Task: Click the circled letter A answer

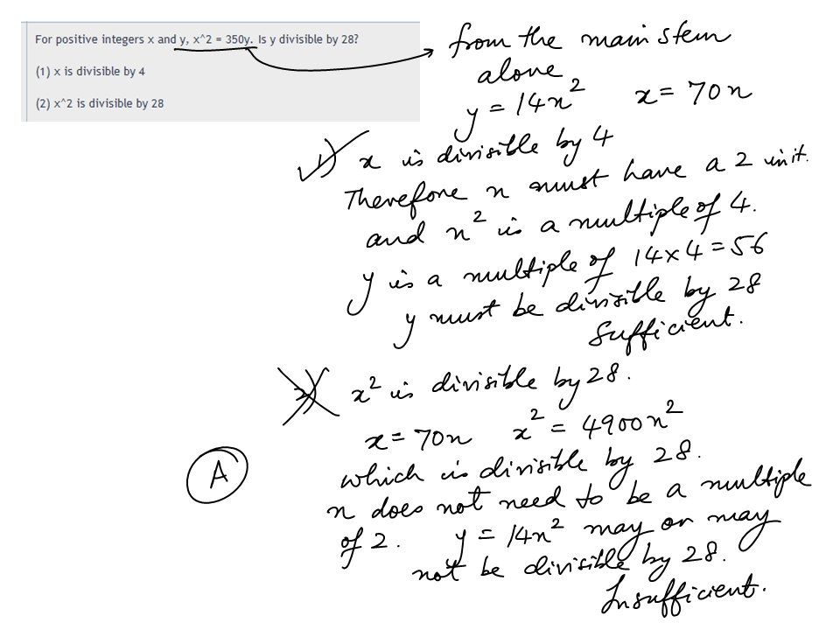Action: coord(217,474)
